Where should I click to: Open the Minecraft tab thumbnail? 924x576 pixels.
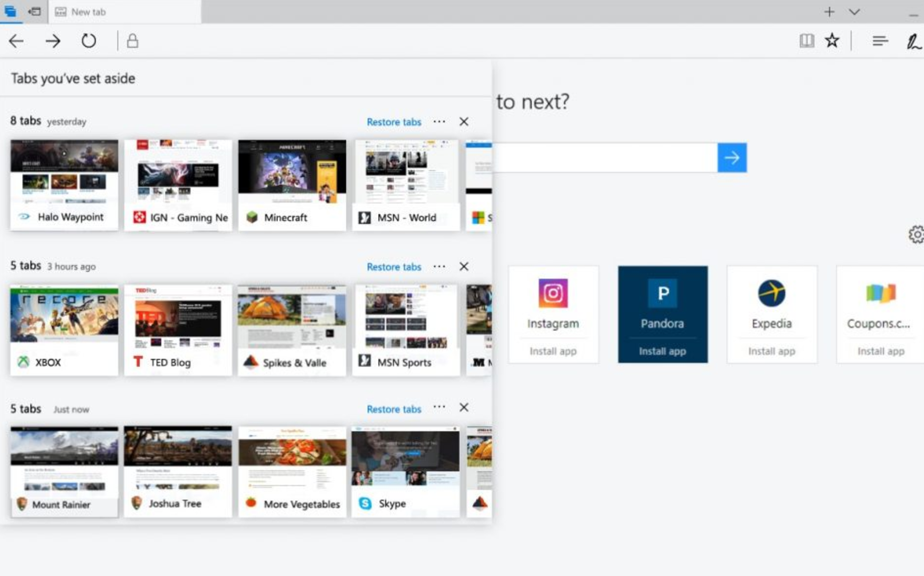point(292,185)
